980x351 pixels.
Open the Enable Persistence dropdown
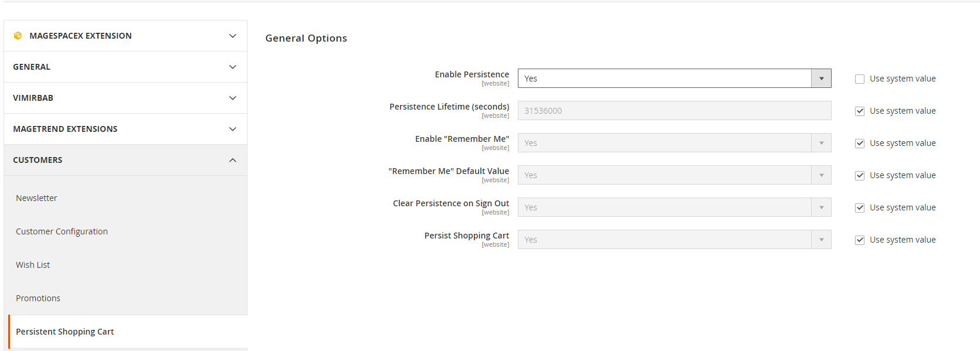pos(821,78)
